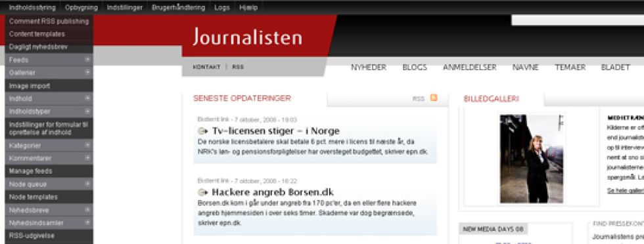Go to TEMAER section
This screenshot has width=644, height=244.
(570, 68)
